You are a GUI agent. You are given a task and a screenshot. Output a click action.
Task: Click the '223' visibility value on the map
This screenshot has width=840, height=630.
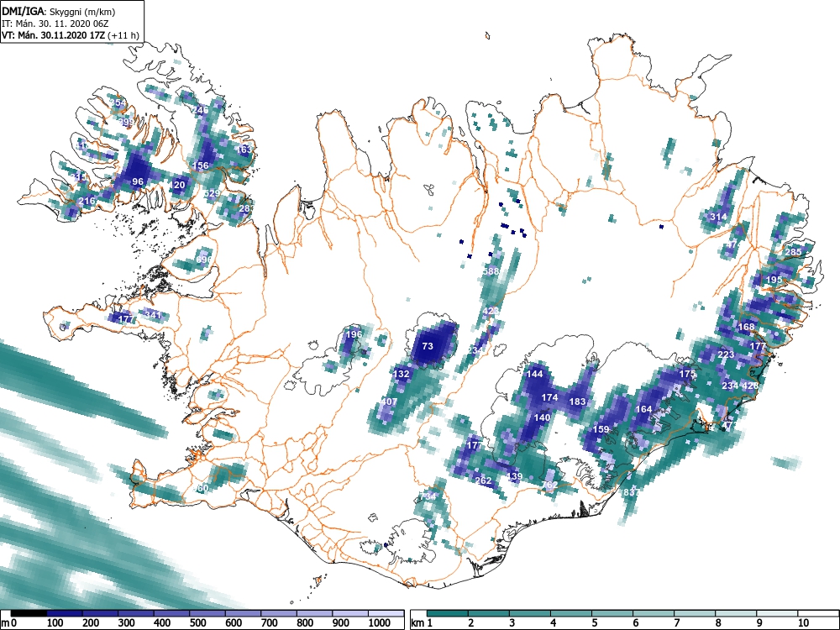[726, 354]
